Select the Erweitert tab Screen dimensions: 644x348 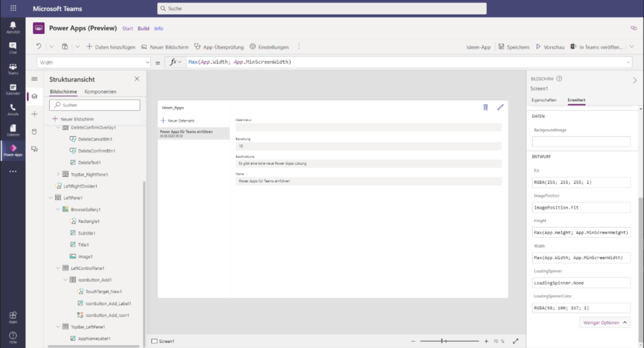pos(576,100)
